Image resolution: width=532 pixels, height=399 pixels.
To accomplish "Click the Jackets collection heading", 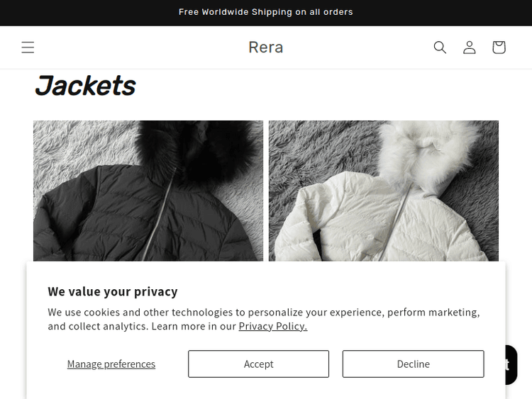I will click(85, 86).
